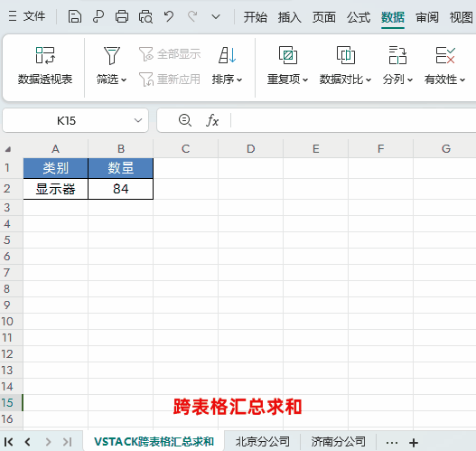Click the fx insert function icon
Image resolution: width=476 pixels, height=451 pixels.
point(212,120)
